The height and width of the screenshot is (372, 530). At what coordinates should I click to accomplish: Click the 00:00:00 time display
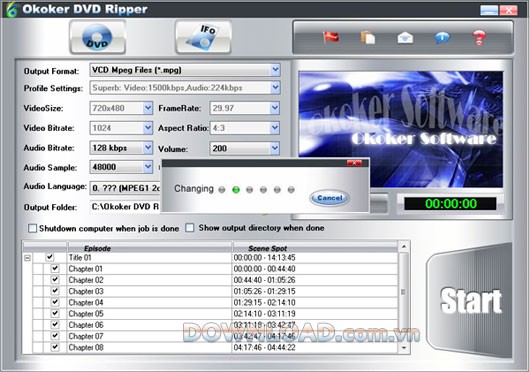pos(450,204)
